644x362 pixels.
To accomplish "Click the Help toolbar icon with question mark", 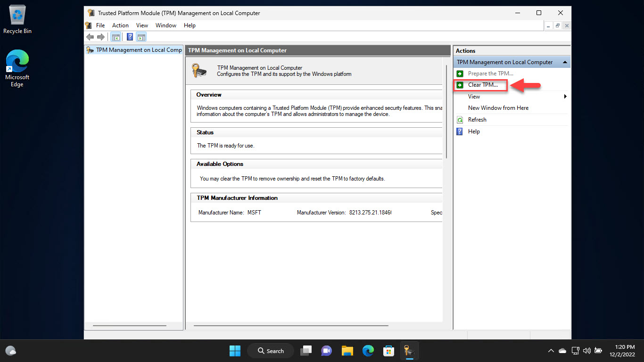I will [130, 36].
